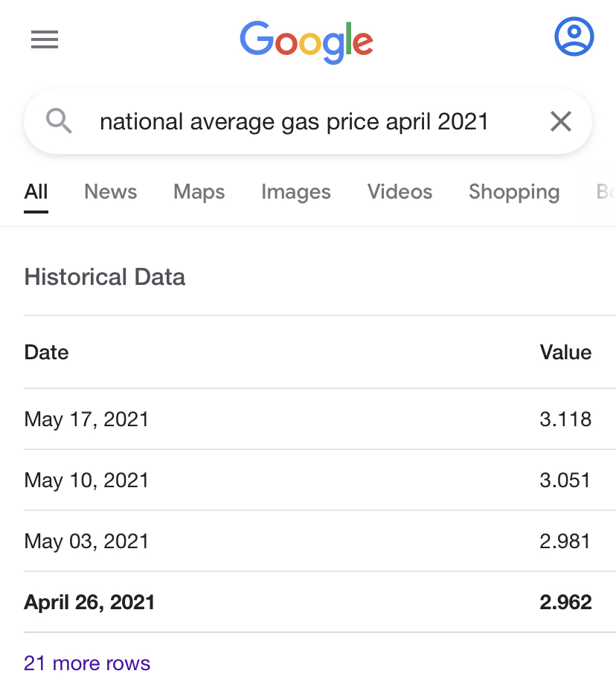The width and height of the screenshot is (616, 694).
Task: Select the All tab
Action: (x=36, y=192)
